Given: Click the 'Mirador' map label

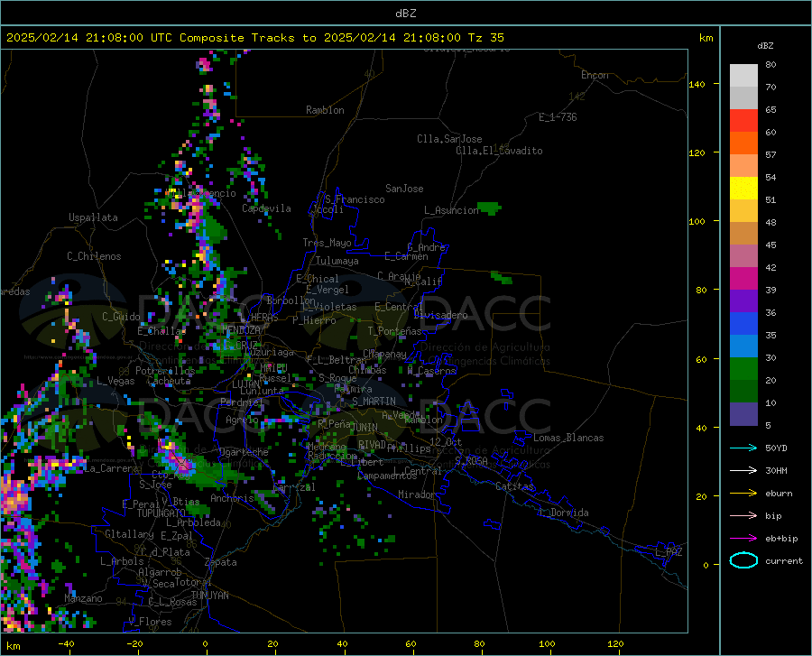Looking at the screenshot, I should (x=416, y=494).
